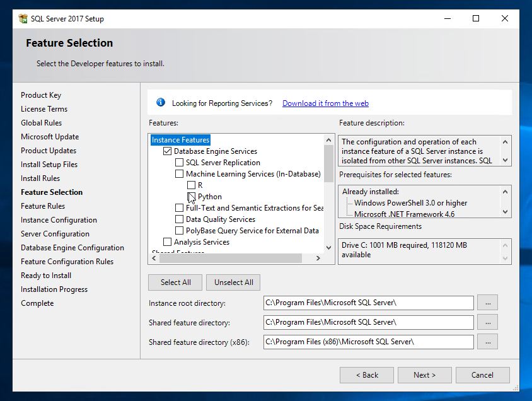
Task: Select the Instance Configuration step
Action: [x=59, y=220]
